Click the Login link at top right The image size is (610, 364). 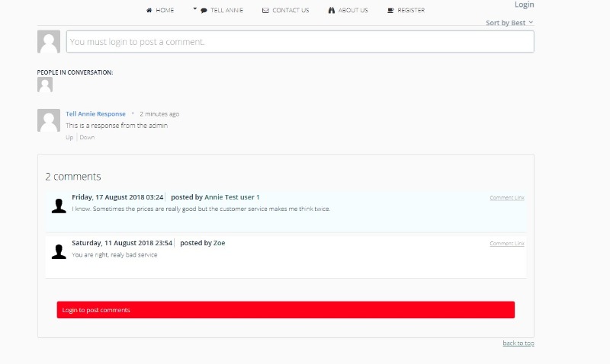coord(524,5)
